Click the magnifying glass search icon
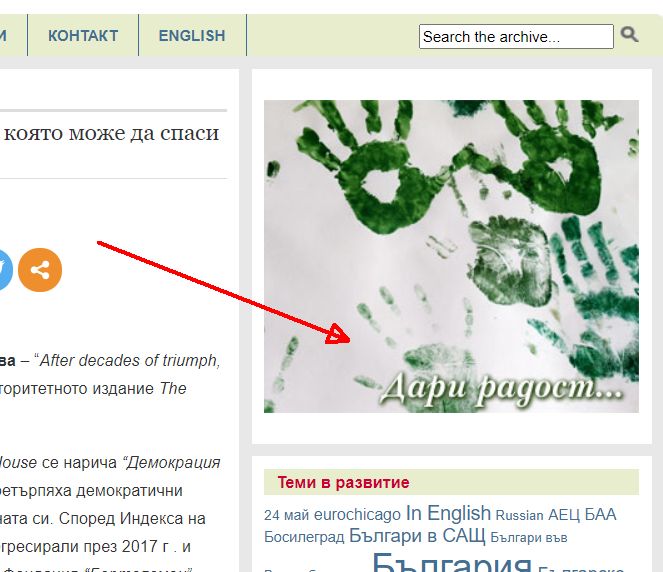This screenshot has height=572, width=663. click(629, 35)
